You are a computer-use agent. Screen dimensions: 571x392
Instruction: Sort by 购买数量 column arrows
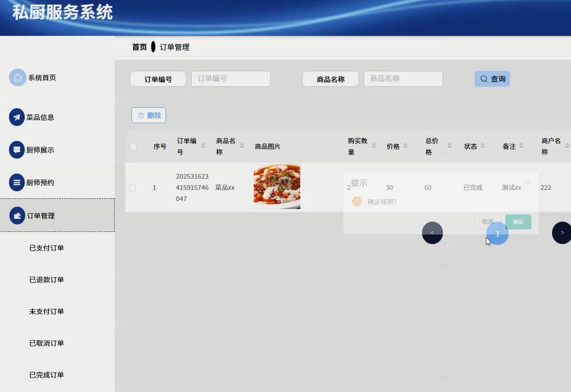click(x=374, y=146)
